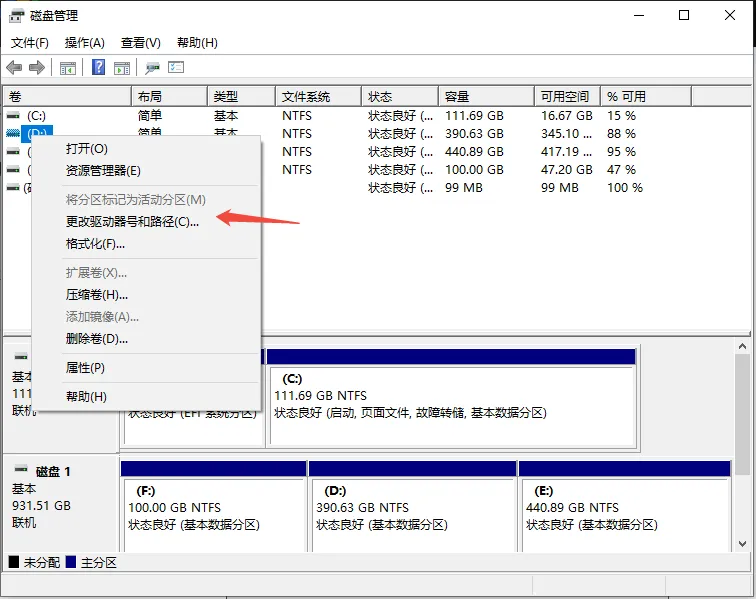Click the disk icon next to 磁盘 1
This screenshot has height=599, width=756.
[21, 469]
